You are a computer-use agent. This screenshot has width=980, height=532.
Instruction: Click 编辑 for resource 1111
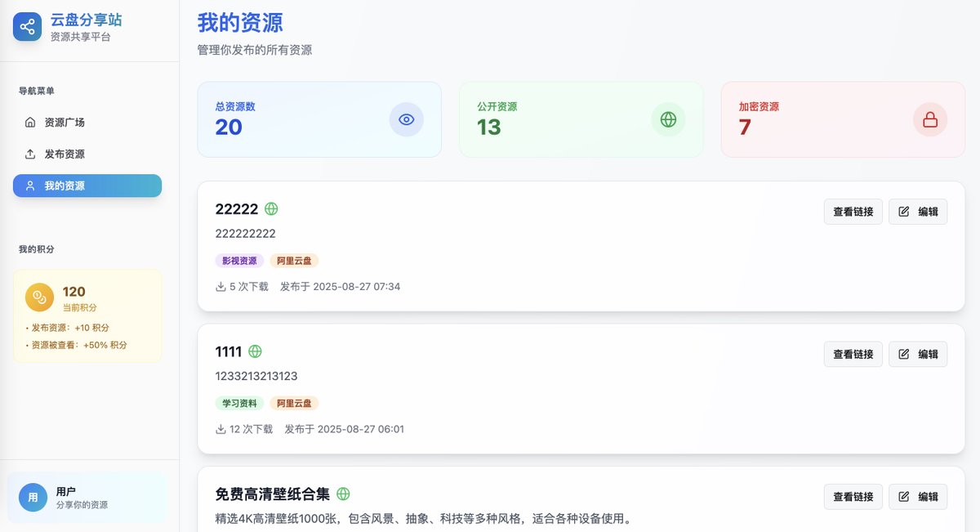pos(918,354)
